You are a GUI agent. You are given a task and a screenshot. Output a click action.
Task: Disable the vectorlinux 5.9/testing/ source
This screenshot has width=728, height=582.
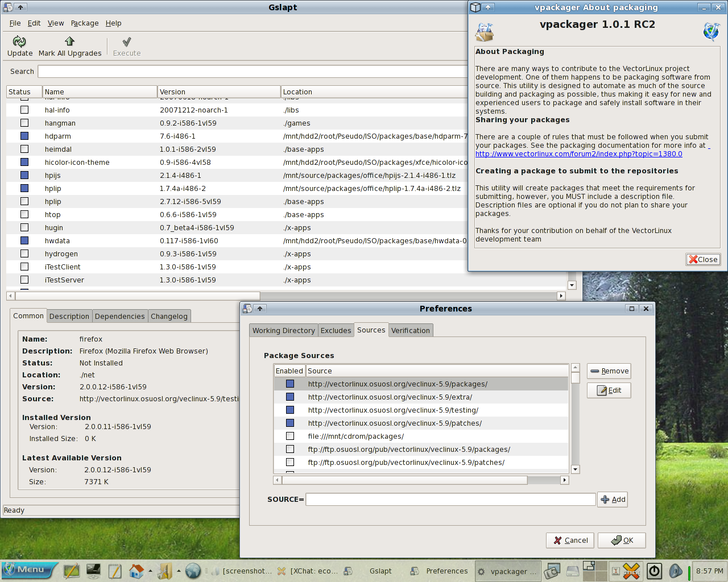pyautogui.click(x=290, y=410)
